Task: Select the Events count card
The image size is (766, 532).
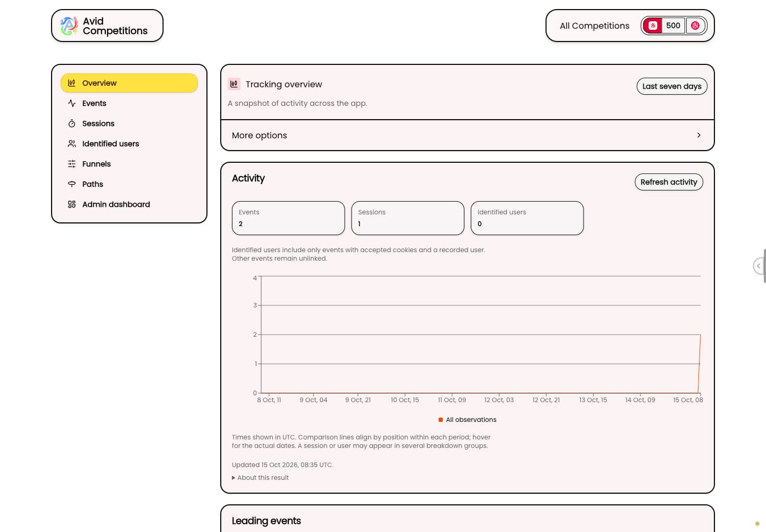Action: pyautogui.click(x=288, y=218)
